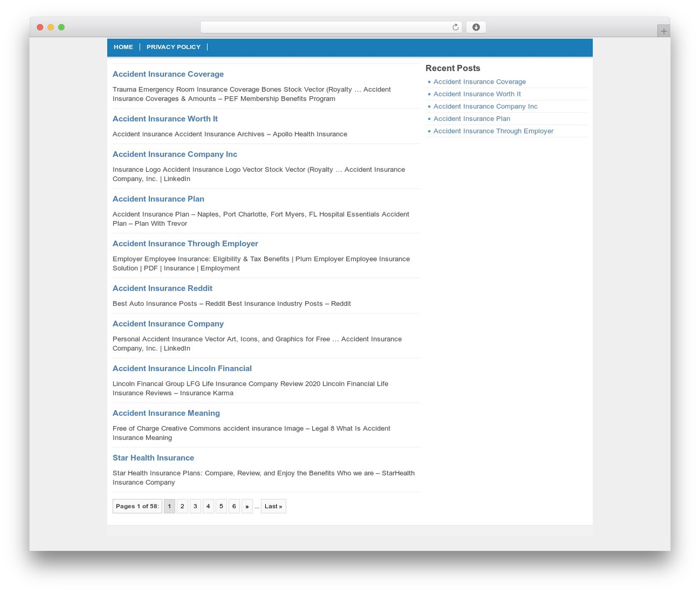Open the browser downloads button
Image resolution: width=700 pixels, height=593 pixels.
tap(476, 27)
